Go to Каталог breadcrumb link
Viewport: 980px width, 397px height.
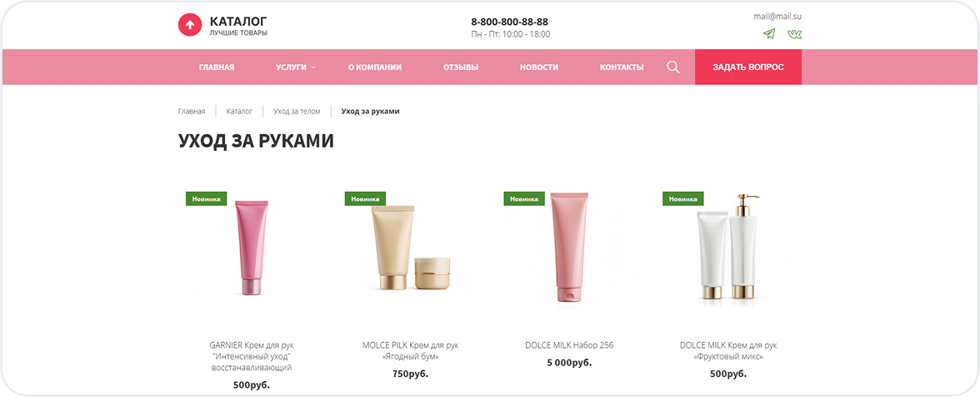click(239, 111)
